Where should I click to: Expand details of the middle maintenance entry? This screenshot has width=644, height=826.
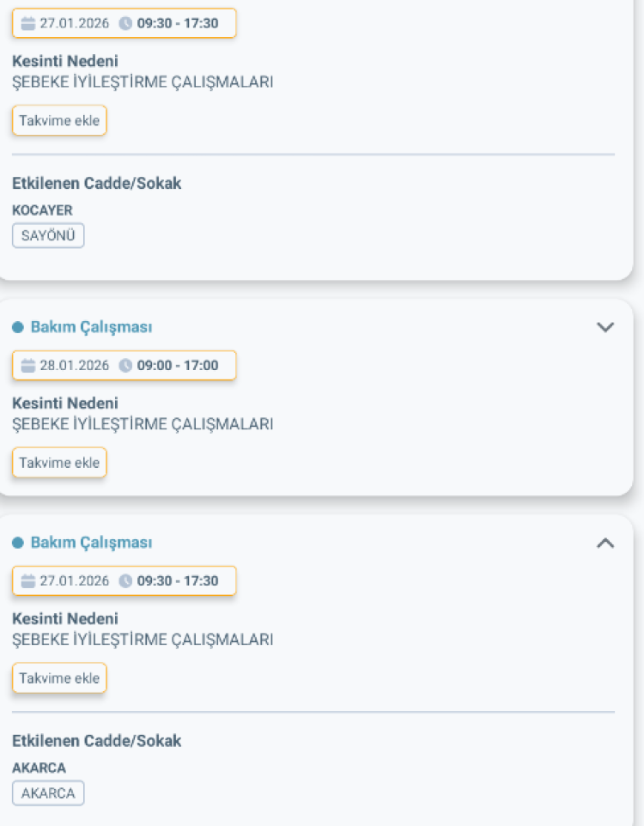click(607, 326)
